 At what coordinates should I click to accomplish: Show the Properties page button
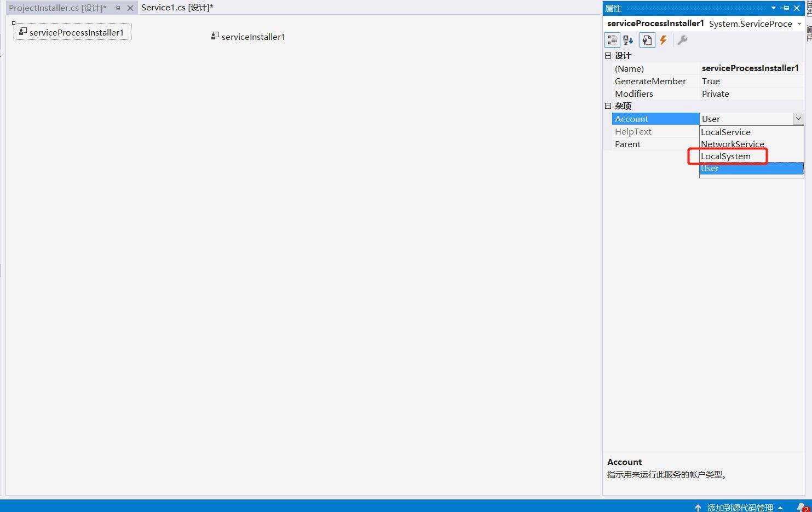[647, 40]
